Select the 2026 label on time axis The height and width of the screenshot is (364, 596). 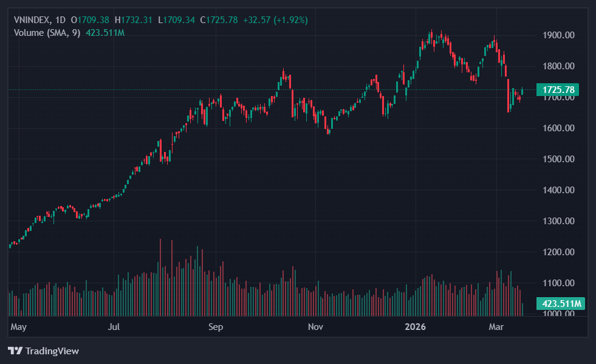416,328
